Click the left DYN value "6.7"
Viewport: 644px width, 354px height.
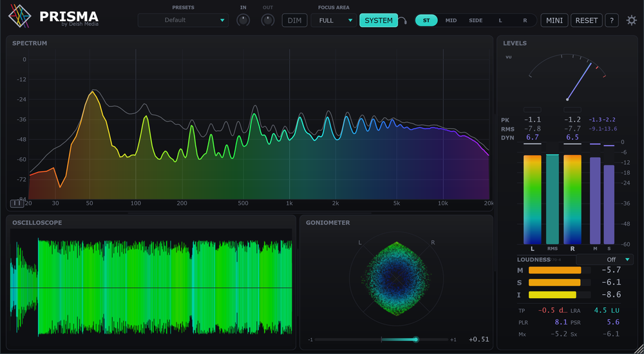tap(533, 138)
